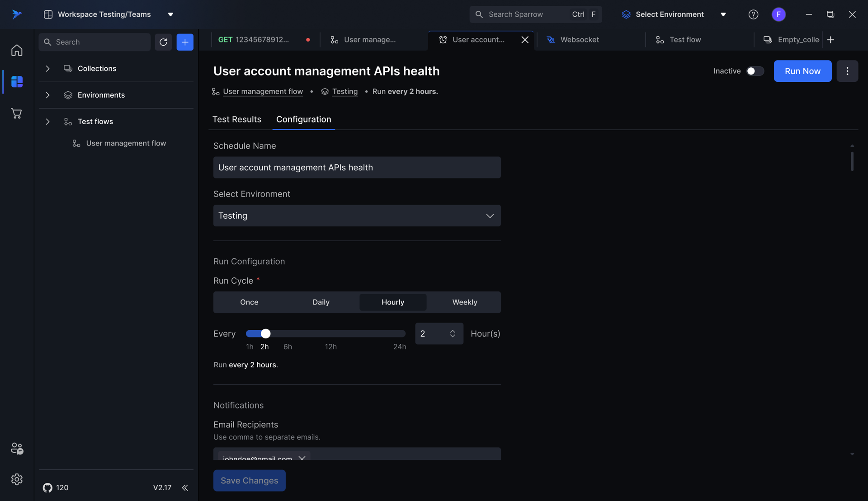Open the help question mark icon

753,14
